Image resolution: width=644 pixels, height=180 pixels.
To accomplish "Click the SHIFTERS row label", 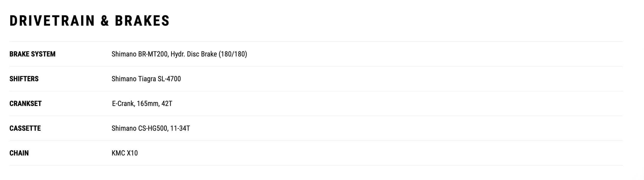I will (x=24, y=79).
